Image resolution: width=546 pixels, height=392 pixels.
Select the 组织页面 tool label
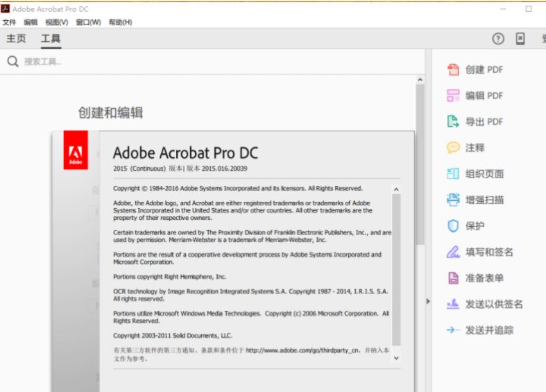click(485, 173)
